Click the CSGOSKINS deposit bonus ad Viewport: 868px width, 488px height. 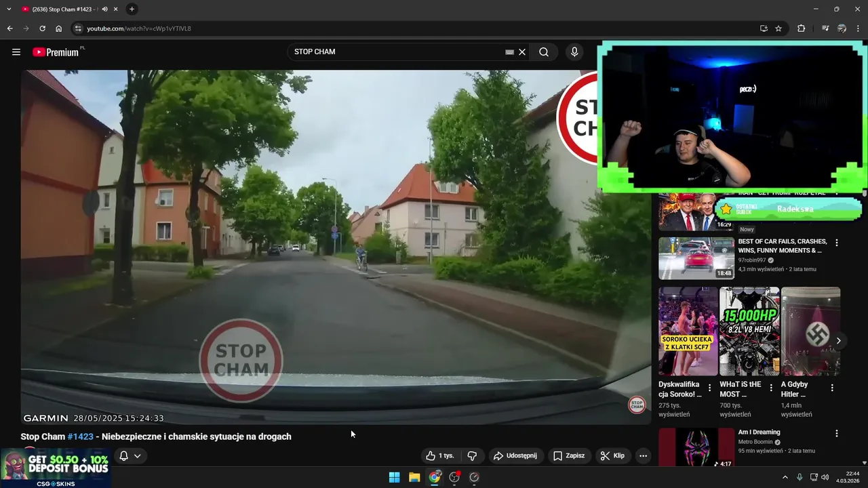coord(56,468)
